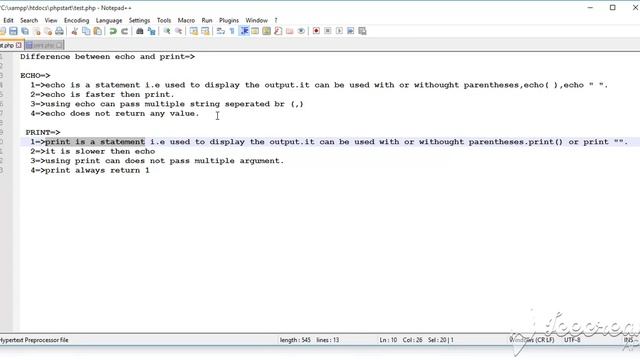Screen dimensions: 640x360
Task: Minimize the Notepad++ window
Action: click(x=590, y=7)
